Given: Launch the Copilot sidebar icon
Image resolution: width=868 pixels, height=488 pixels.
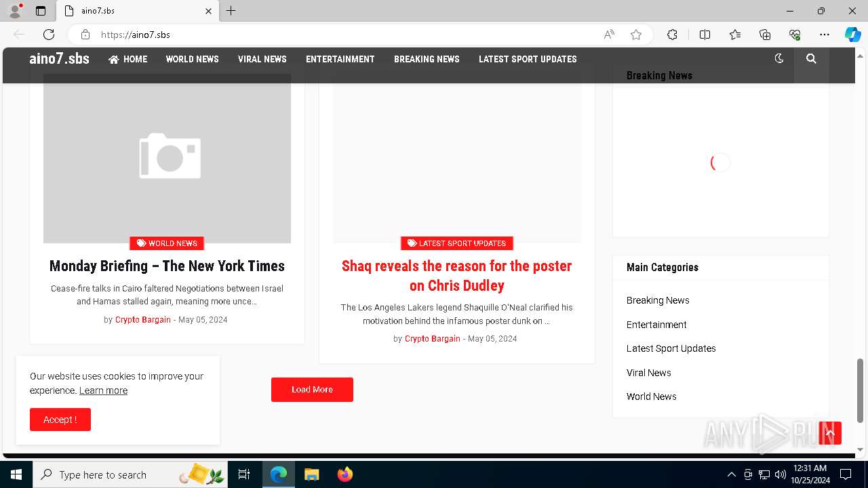Looking at the screenshot, I should pyautogui.click(x=852, y=35).
